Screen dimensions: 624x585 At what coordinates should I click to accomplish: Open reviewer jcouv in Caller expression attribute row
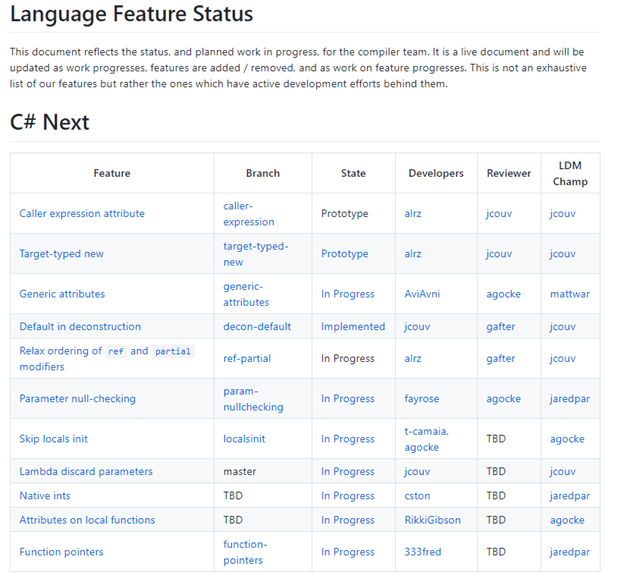(x=499, y=213)
